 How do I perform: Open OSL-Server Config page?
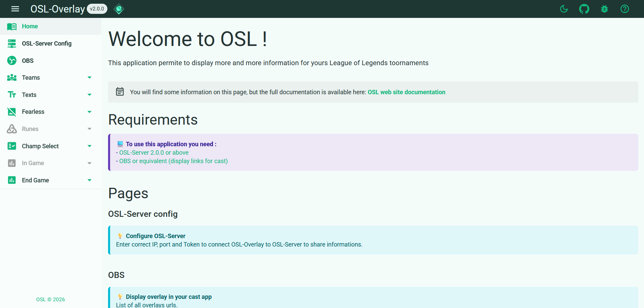(51, 44)
